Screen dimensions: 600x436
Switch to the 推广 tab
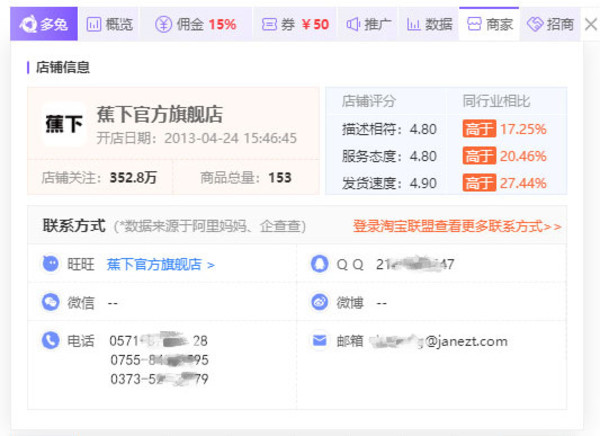pos(368,24)
